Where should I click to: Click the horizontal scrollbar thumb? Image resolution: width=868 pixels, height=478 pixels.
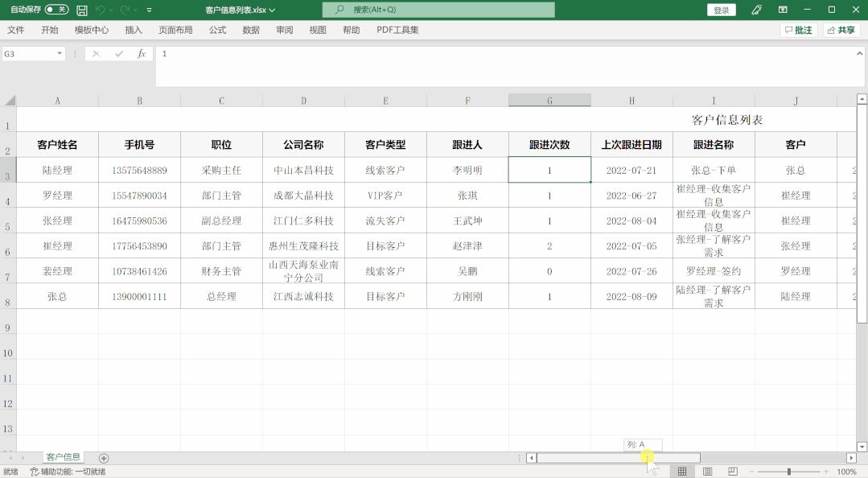[619, 458]
